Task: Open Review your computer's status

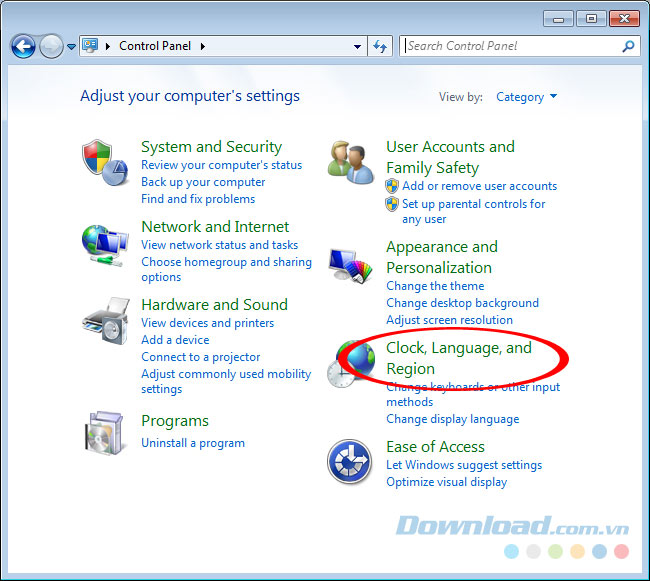Action: point(221,165)
